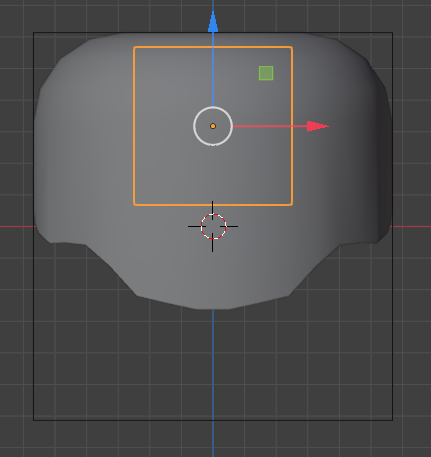Click the blue Z-axis gizmo arrow

[x=213, y=22]
